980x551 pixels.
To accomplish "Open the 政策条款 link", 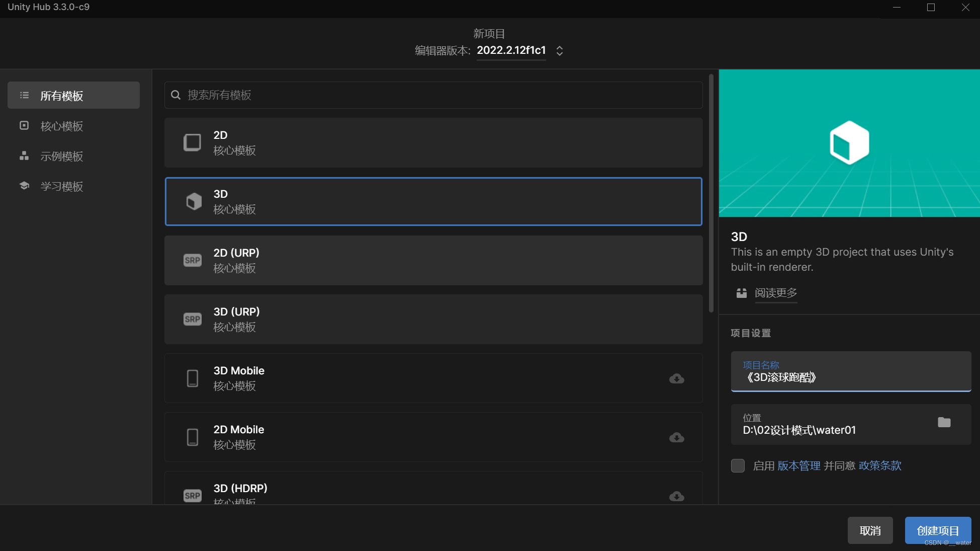I will [879, 465].
